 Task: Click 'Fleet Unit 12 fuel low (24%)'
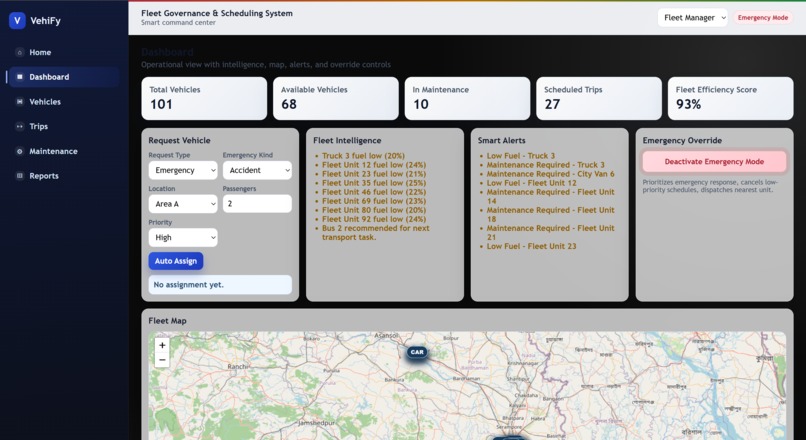[374, 165]
